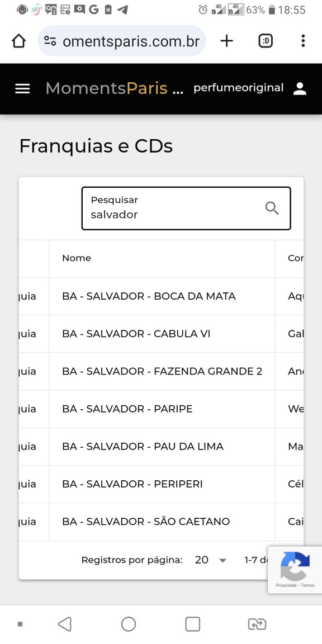Image resolution: width=322 pixels, height=644 pixels.
Task: Tap the Android back navigation button
Action: (64, 624)
